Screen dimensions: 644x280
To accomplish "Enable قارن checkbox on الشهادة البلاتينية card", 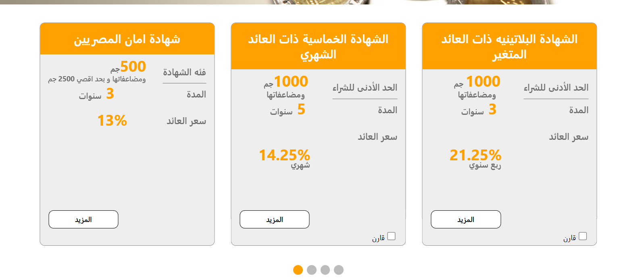I will (582, 236).
